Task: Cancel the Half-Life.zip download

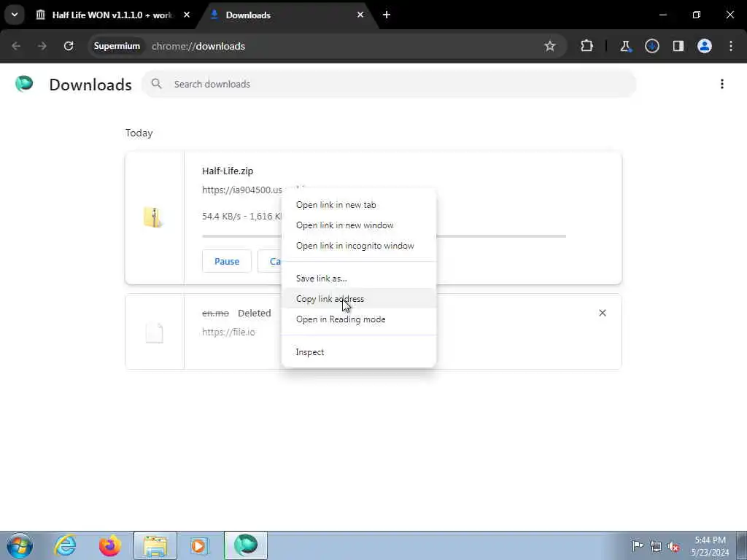Action: (x=270, y=262)
